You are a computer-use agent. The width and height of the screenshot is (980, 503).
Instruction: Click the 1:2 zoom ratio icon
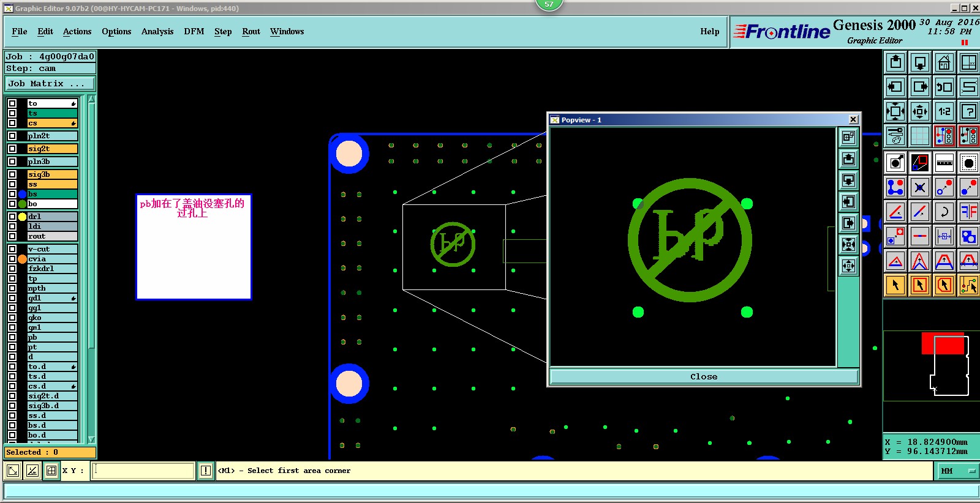click(x=944, y=111)
